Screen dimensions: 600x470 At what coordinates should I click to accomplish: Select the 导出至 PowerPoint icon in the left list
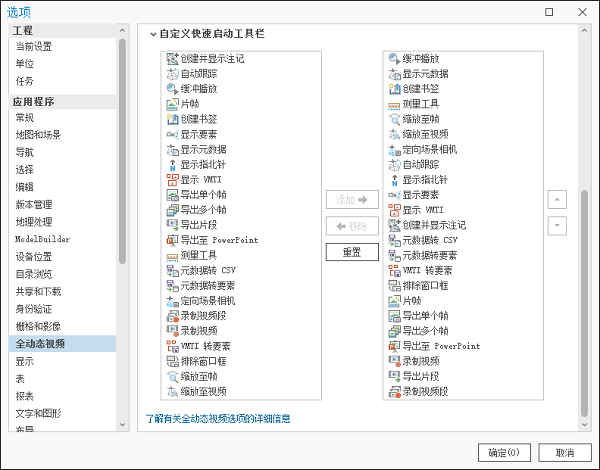172,240
